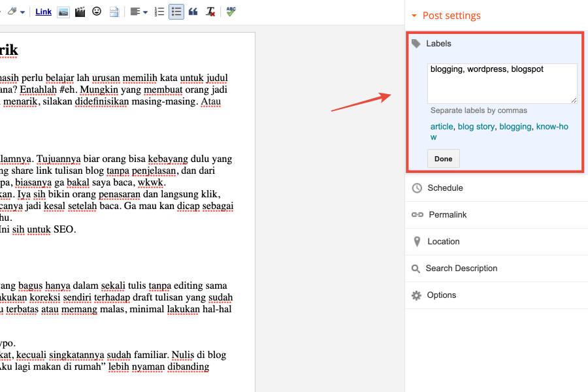The height and width of the screenshot is (392, 588).
Task: Add the suggested label 'blogging'
Action: coord(515,126)
